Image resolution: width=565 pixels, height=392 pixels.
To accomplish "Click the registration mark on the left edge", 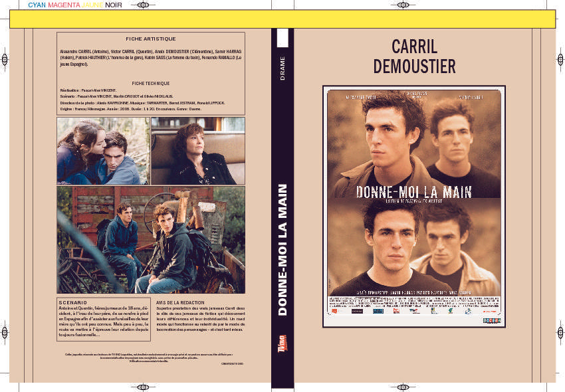I will [x=5, y=58].
